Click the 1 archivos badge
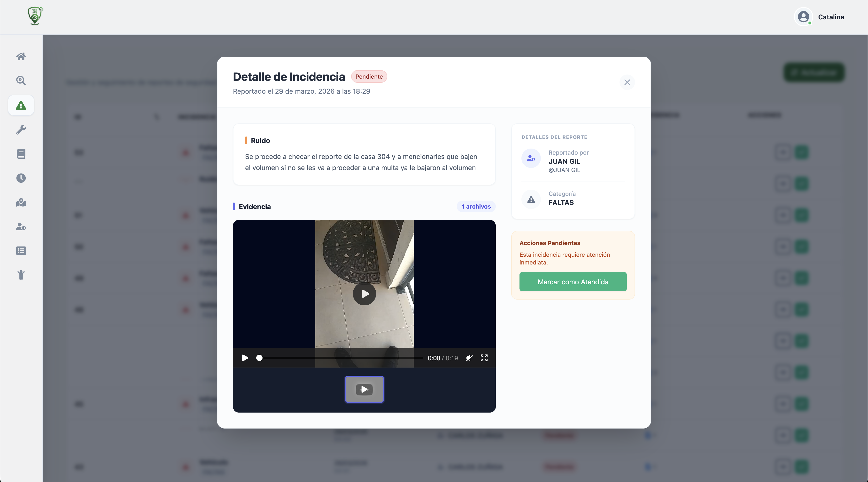This screenshot has width=868, height=482. (476, 206)
